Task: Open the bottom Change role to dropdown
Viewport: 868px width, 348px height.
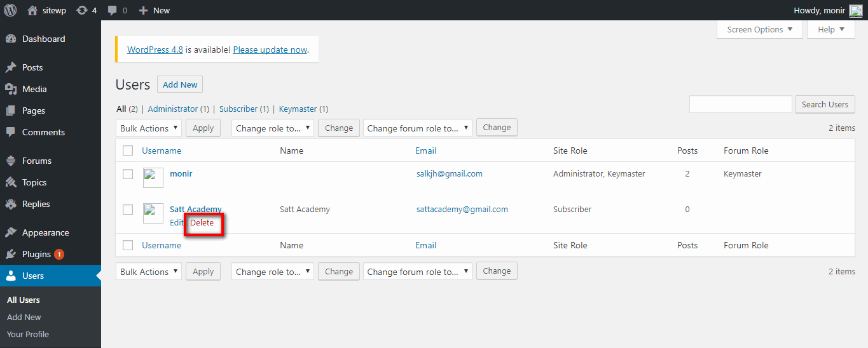Action: pos(273,271)
